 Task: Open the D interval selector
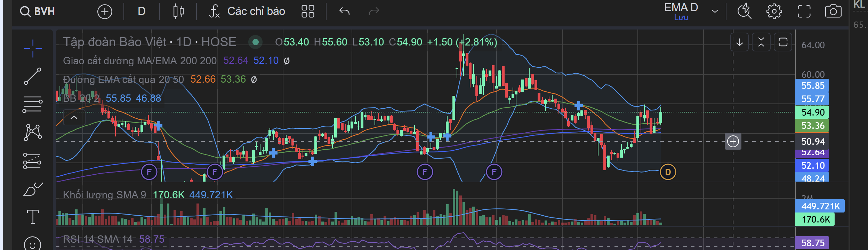[142, 11]
